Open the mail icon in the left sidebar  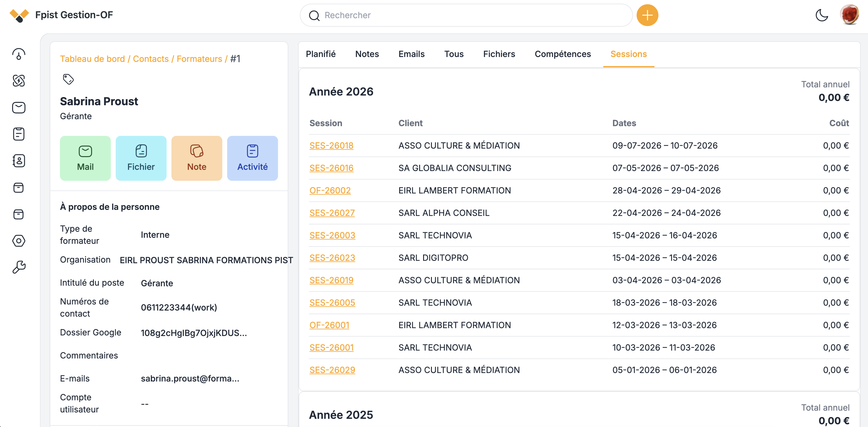coord(19,108)
